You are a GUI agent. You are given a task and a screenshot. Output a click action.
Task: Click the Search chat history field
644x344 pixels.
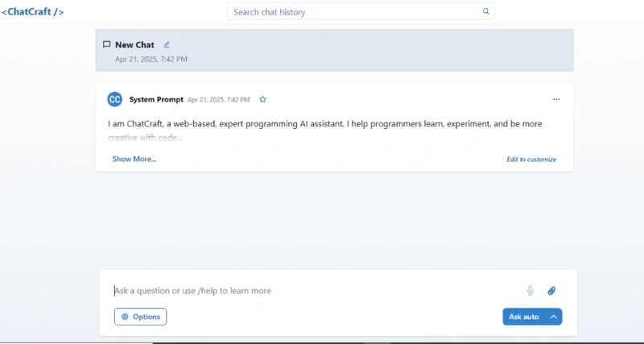click(354, 12)
